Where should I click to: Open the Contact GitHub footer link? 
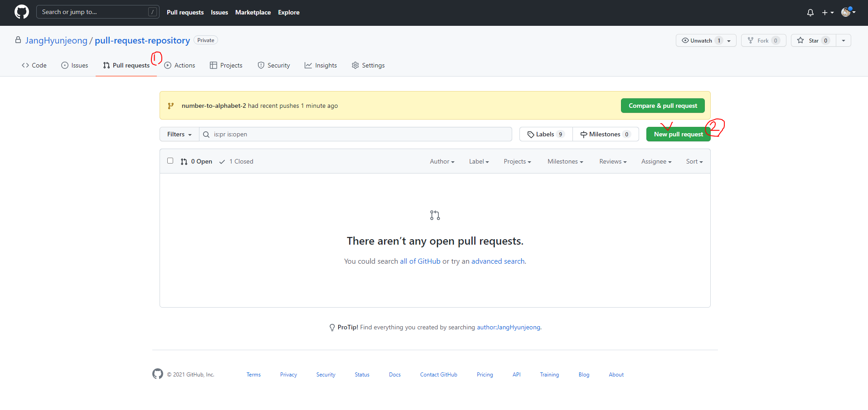click(x=439, y=375)
